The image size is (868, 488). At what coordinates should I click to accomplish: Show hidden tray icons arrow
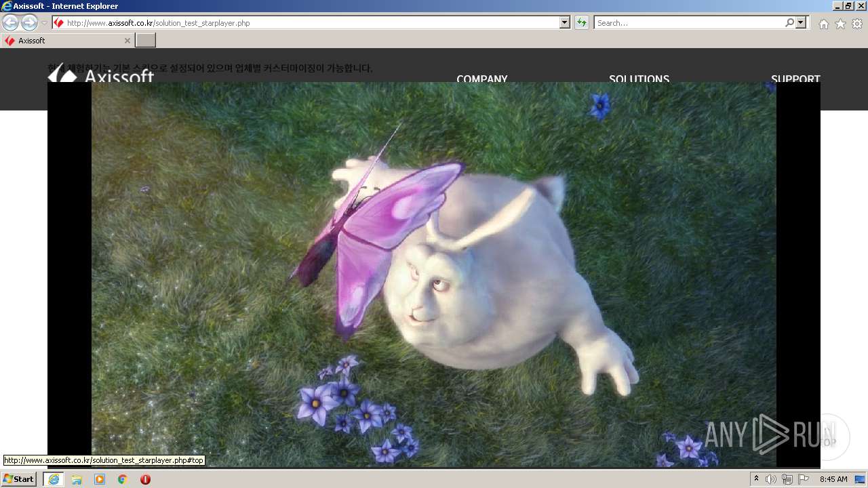756,479
